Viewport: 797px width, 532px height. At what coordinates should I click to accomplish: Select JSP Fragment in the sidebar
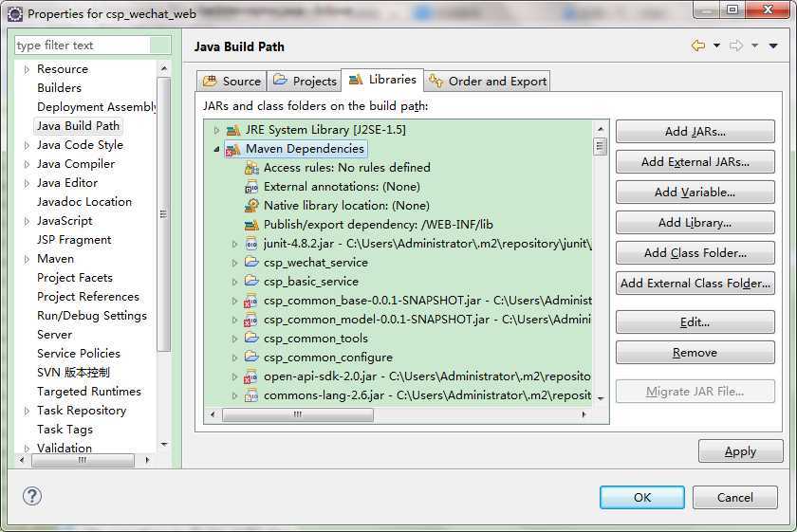(74, 240)
